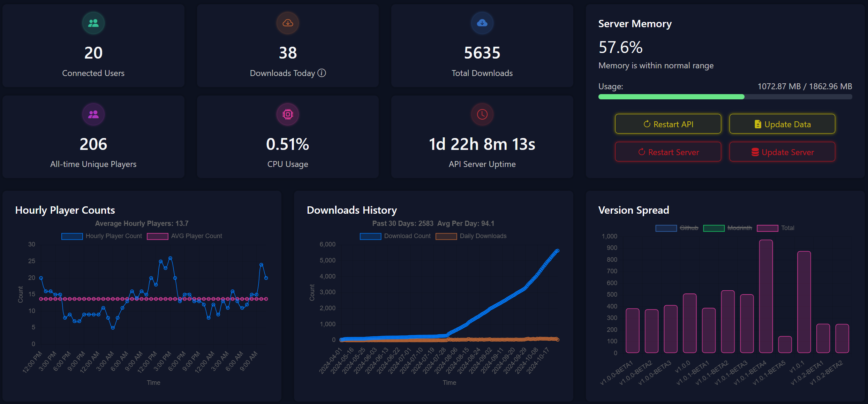Image resolution: width=868 pixels, height=404 pixels.
Task: Toggle the AVG Player Count legend series
Action: tap(184, 236)
